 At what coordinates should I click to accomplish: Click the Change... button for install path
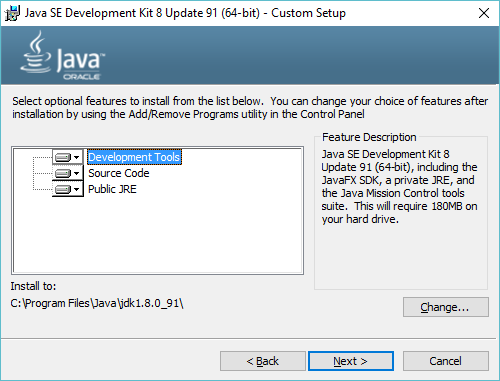click(x=446, y=307)
